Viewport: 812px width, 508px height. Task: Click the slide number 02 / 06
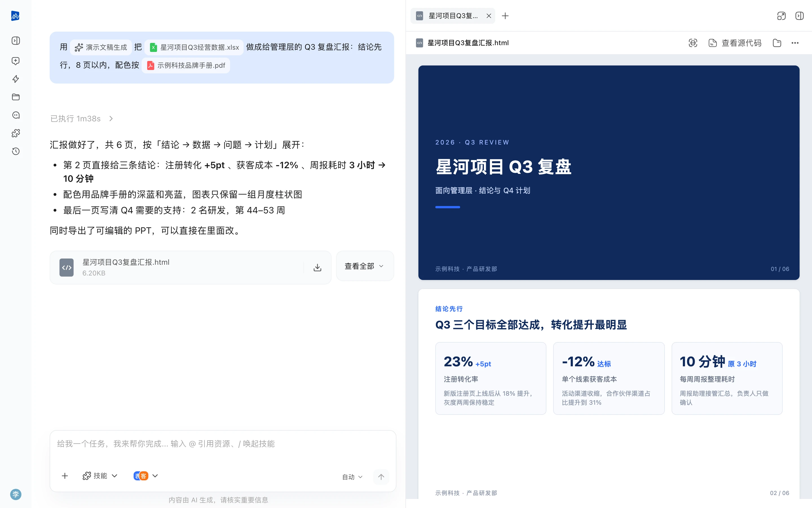click(x=780, y=493)
